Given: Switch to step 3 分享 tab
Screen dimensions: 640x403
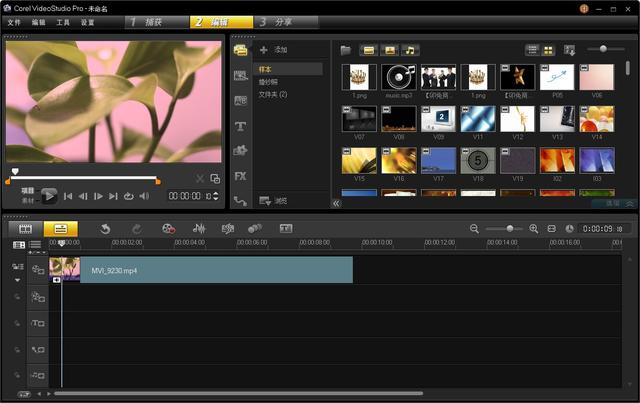Looking at the screenshot, I should tap(286, 22).
